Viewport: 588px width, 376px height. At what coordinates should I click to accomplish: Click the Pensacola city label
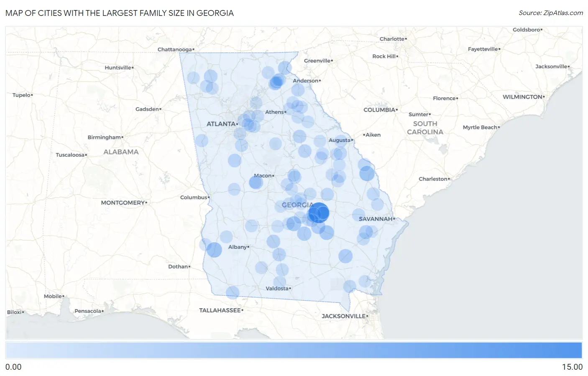[x=88, y=311]
